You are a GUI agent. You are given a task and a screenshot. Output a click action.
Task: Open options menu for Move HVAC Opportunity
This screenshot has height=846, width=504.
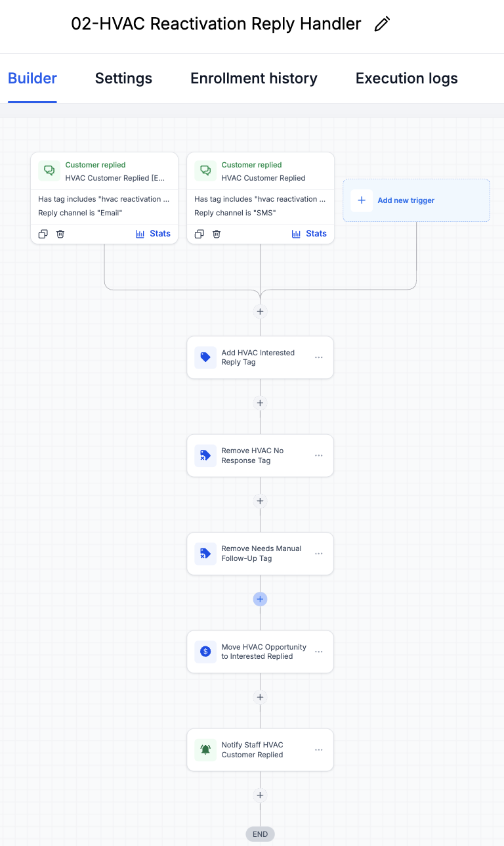[319, 652]
